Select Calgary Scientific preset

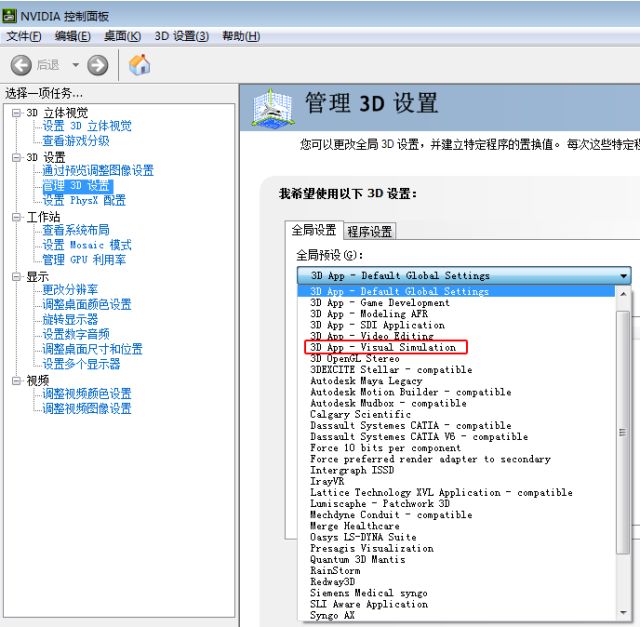(x=456, y=414)
